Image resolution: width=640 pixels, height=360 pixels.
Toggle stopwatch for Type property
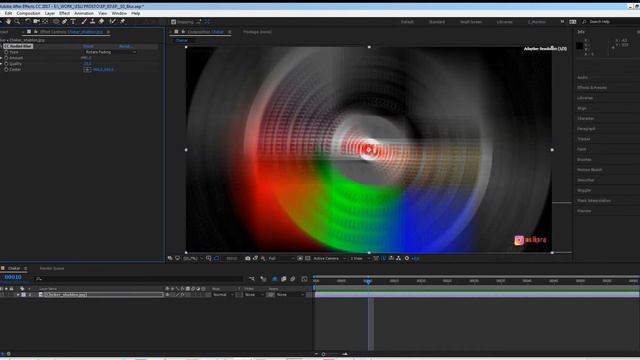(6, 52)
